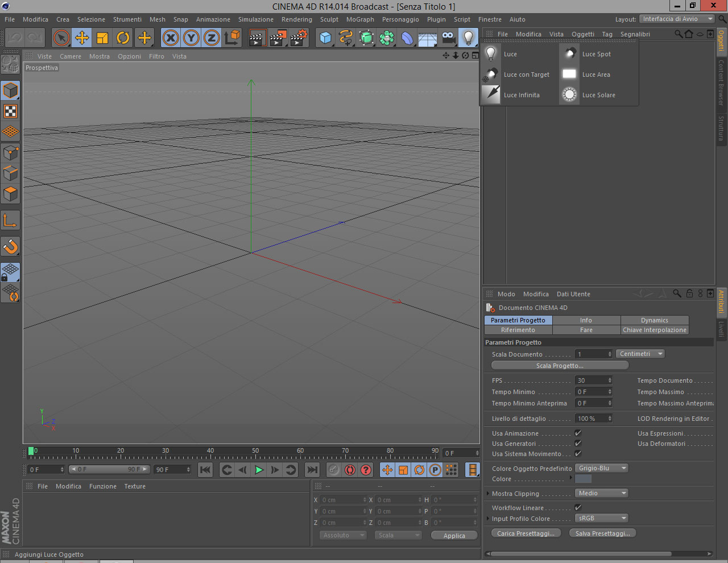Open the coordinate system icon next to Z lock
This screenshot has width=728, height=563.
pos(232,38)
